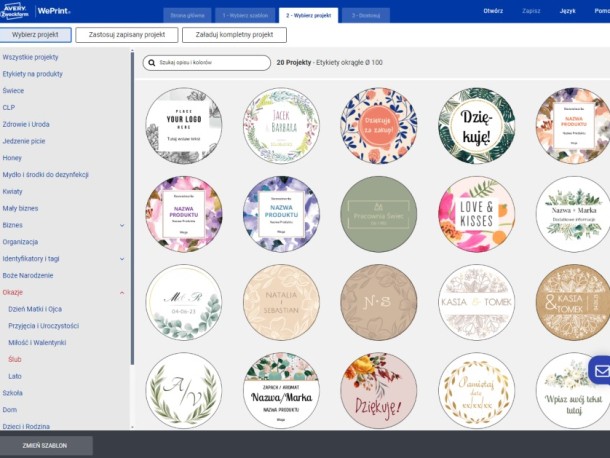Select the Ślub subcategory

(x=15, y=359)
